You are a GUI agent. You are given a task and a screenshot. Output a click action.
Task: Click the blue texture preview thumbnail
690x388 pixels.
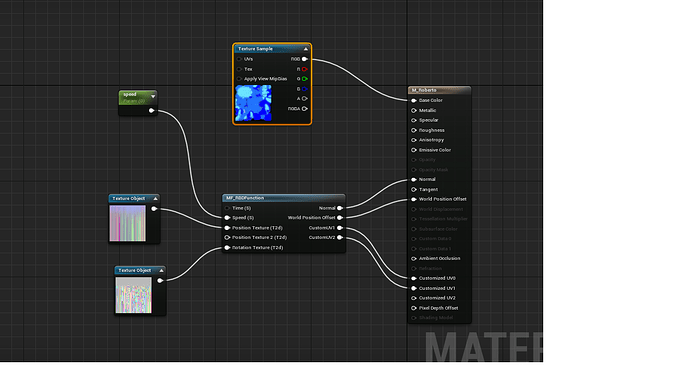[x=253, y=103]
